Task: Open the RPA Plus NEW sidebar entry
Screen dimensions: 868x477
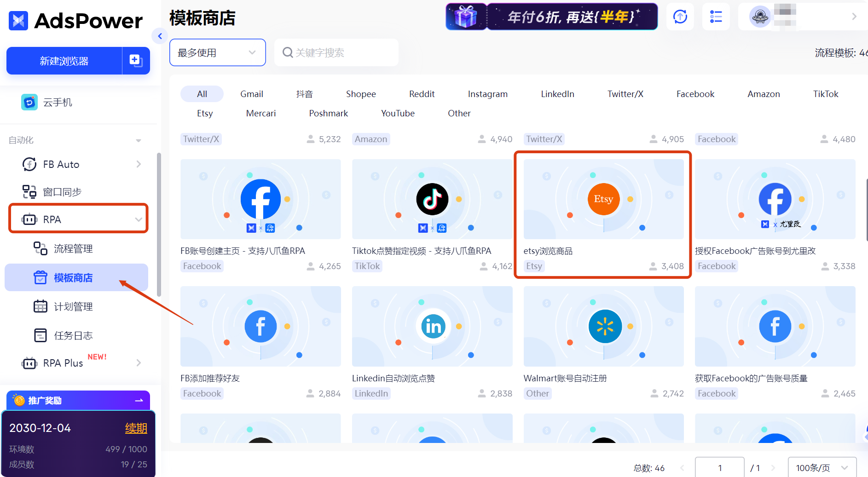Action: click(62, 363)
